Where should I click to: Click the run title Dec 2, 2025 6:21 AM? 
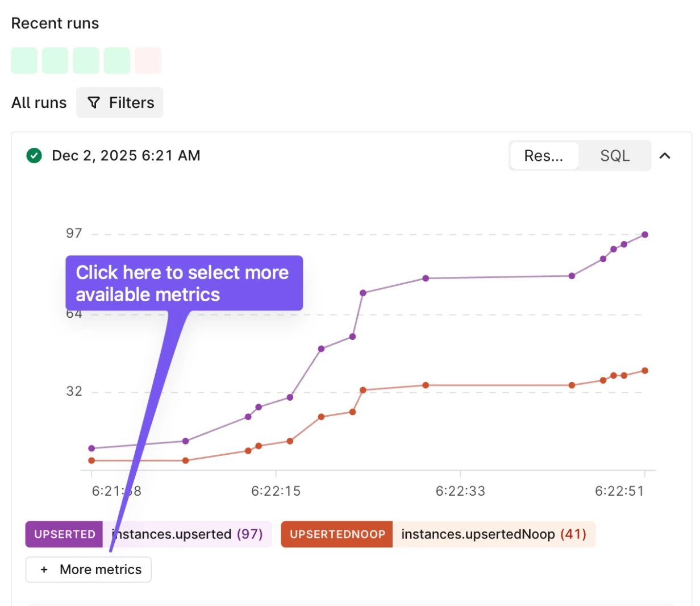pyautogui.click(x=126, y=155)
